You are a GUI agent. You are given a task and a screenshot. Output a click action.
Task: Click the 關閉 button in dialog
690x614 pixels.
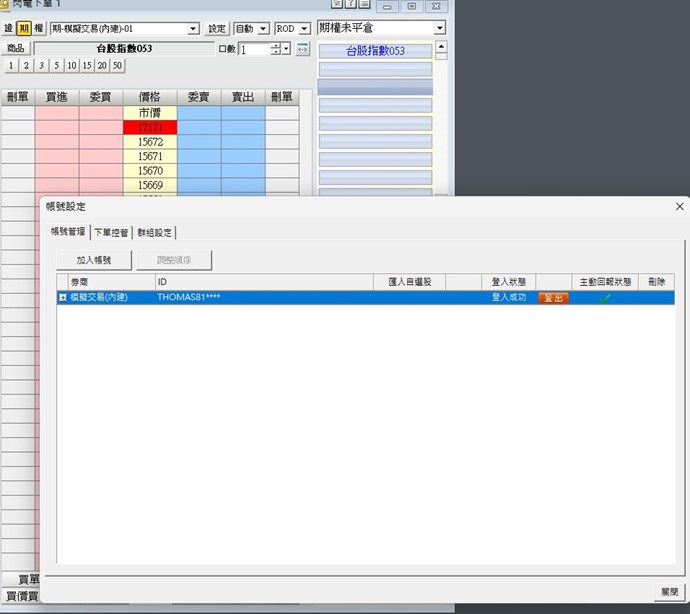[669, 591]
